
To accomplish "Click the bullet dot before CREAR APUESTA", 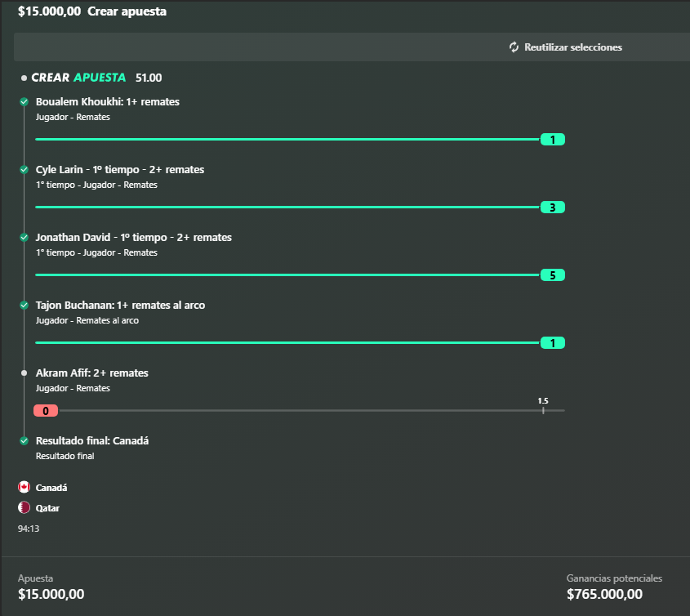I will pos(24,78).
